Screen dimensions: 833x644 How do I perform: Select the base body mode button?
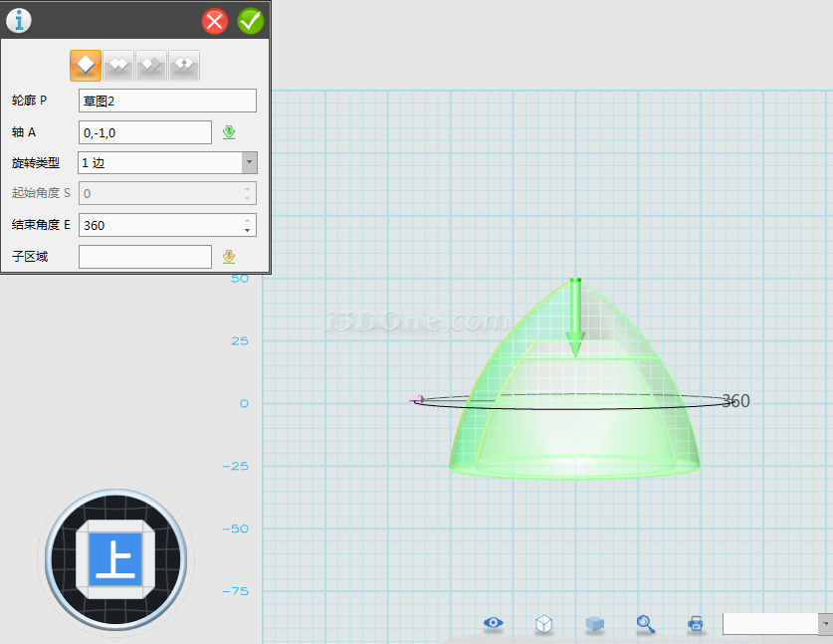coord(87,65)
